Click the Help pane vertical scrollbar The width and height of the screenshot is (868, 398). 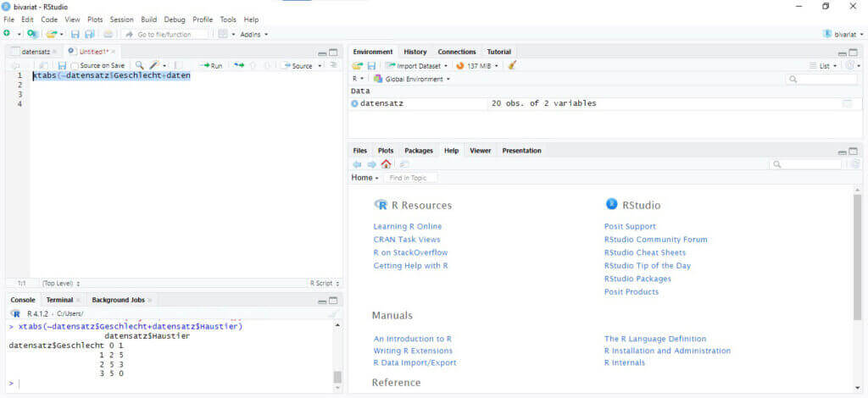tap(858, 257)
